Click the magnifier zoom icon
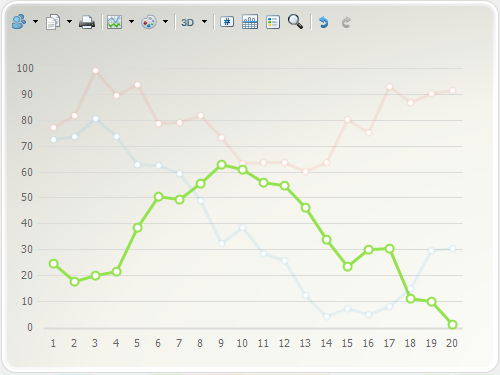Image resolution: width=500 pixels, height=375 pixels. tap(295, 22)
